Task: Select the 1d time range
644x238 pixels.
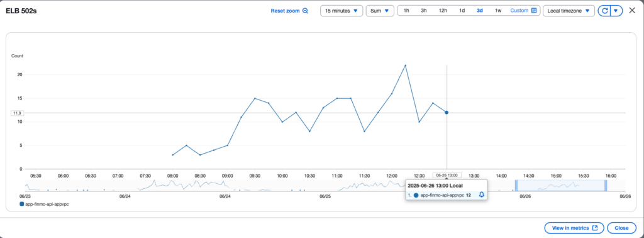Action: (x=462, y=11)
